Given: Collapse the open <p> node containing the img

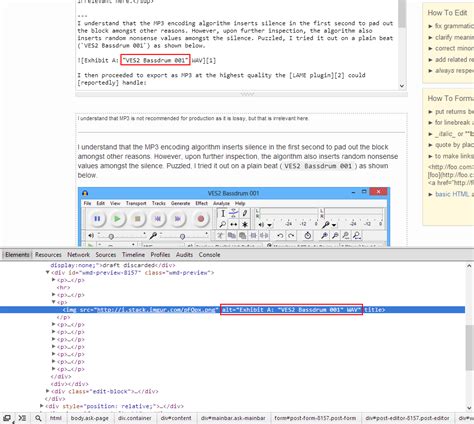Looking at the screenshot, I should [x=53, y=302].
